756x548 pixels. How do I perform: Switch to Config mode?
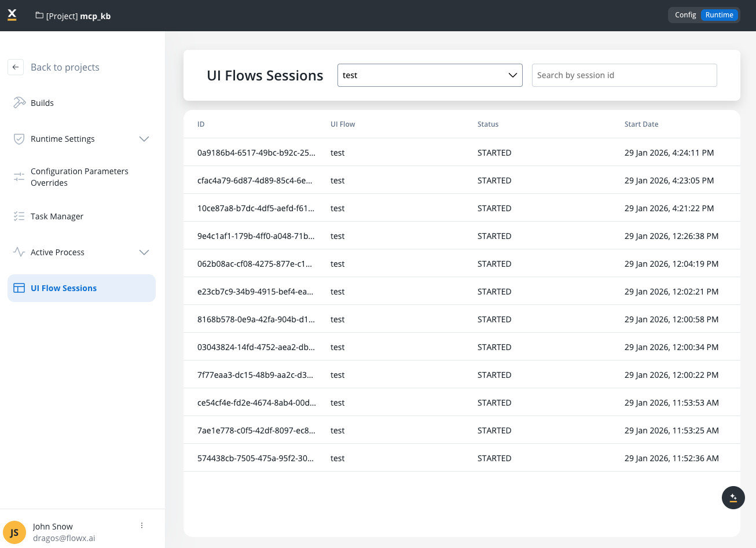pos(685,15)
